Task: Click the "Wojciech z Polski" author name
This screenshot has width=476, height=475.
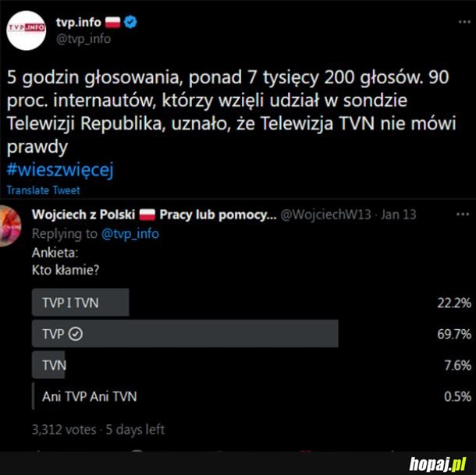Action: 83,214
